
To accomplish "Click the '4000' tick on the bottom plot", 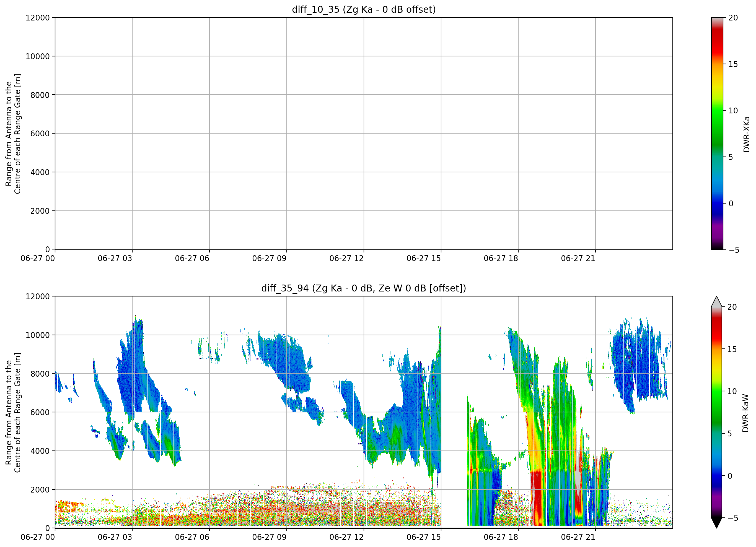I will [x=40, y=451].
